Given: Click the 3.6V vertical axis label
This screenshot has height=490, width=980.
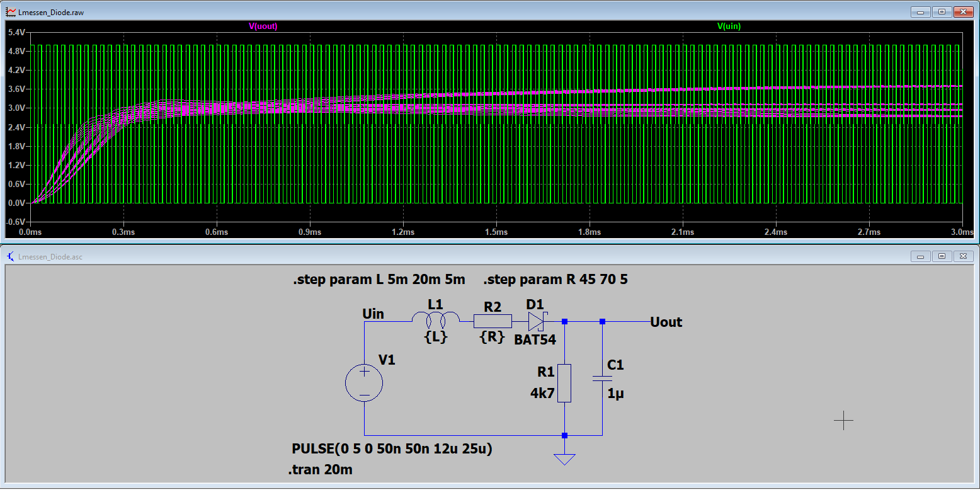Looking at the screenshot, I should [x=16, y=89].
